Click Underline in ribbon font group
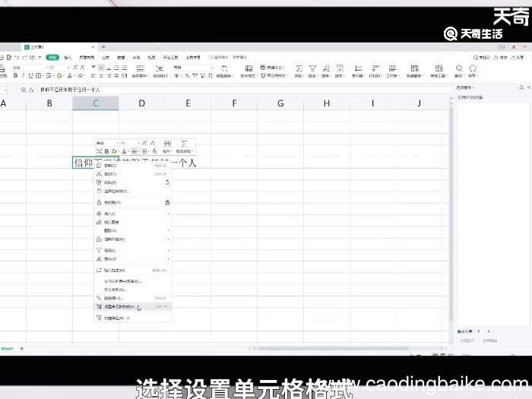 click(x=30, y=75)
